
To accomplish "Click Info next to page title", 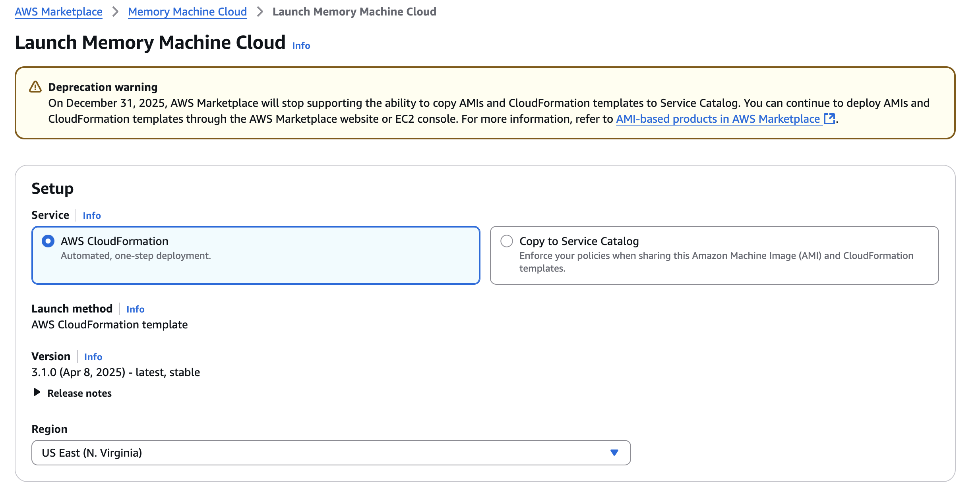I will tap(301, 46).
